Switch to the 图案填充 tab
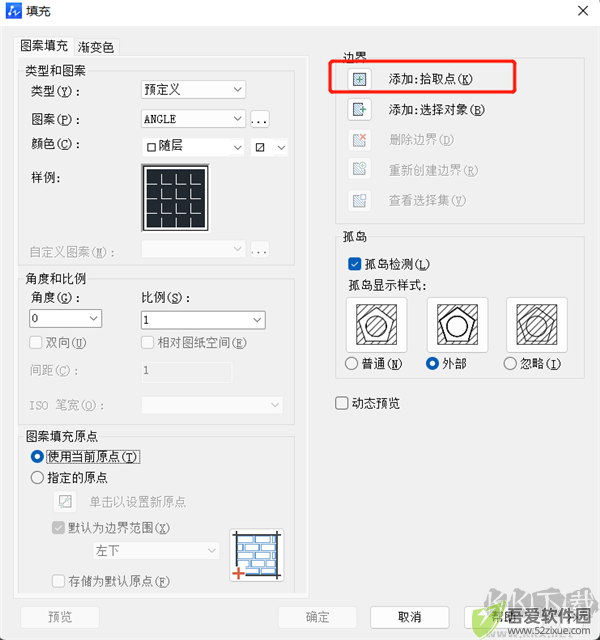The width and height of the screenshot is (600, 640). 44,46
